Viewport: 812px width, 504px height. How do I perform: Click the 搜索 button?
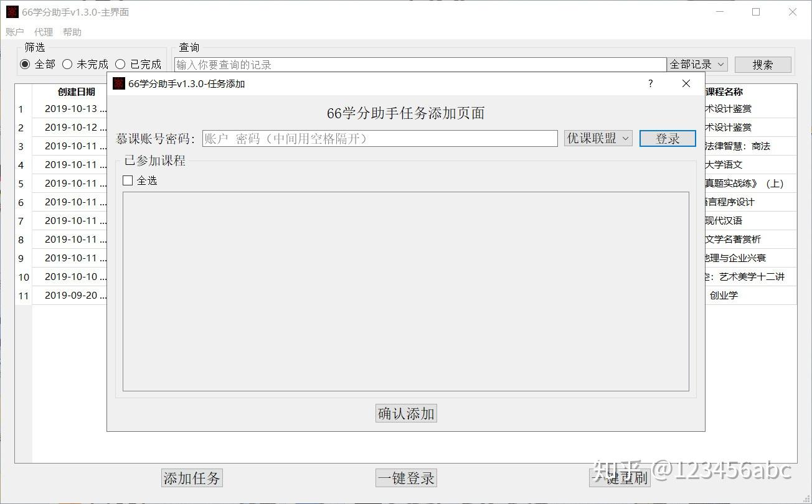[763, 65]
